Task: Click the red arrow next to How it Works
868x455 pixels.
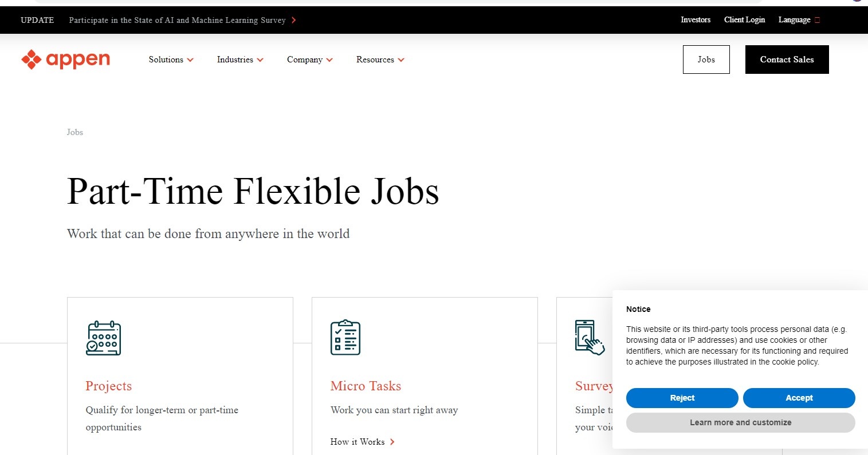Action: 392,442
